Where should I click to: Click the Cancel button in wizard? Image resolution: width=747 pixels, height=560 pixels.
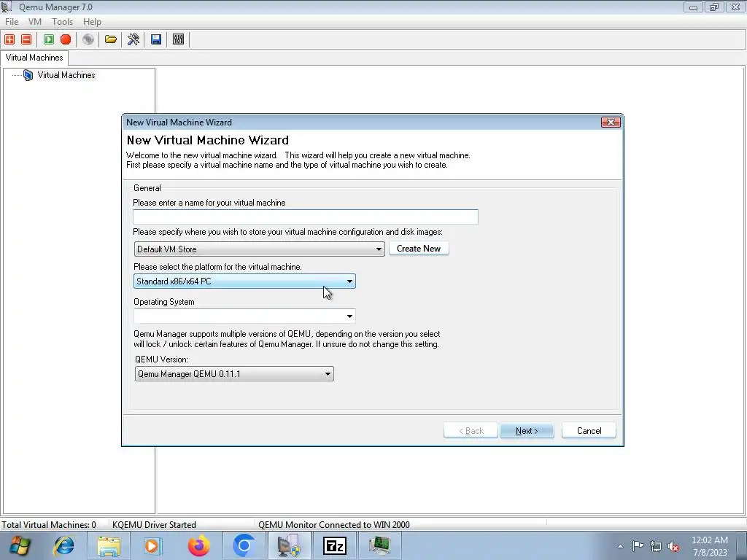click(x=589, y=430)
